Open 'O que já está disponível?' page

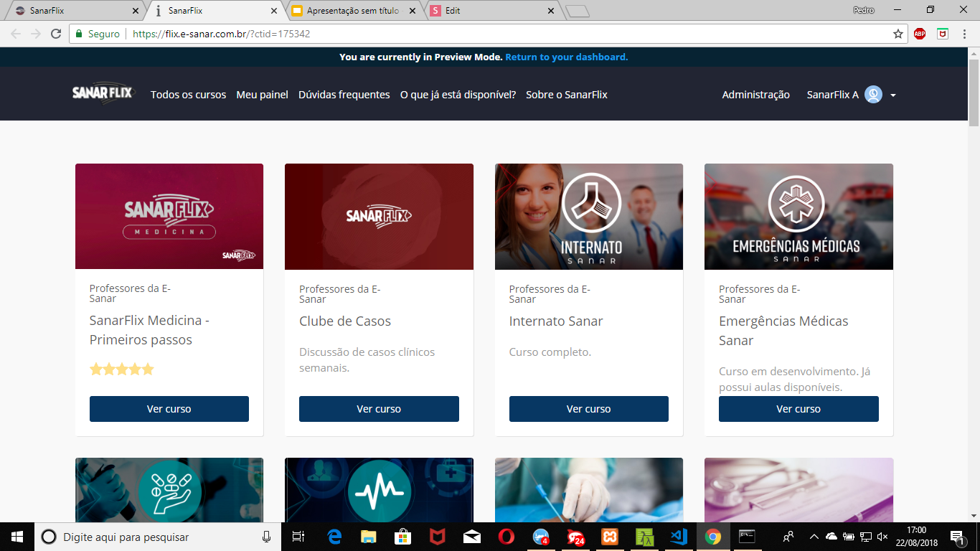click(x=458, y=95)
